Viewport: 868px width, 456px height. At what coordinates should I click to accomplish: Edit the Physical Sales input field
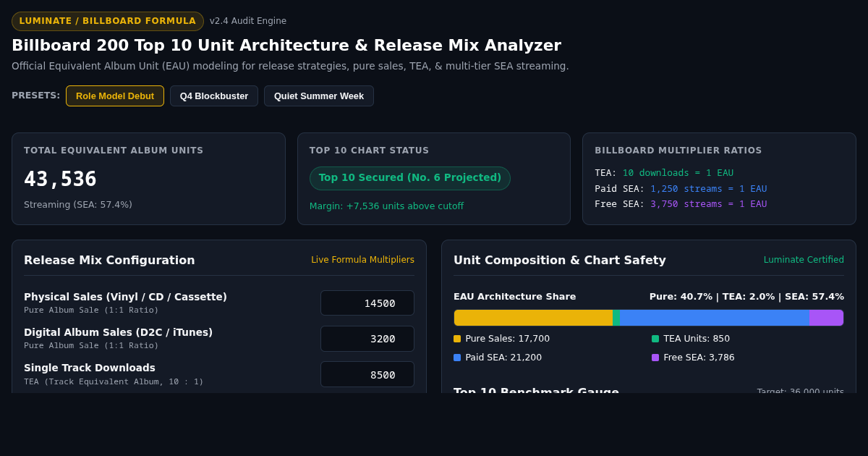(367, 303)
